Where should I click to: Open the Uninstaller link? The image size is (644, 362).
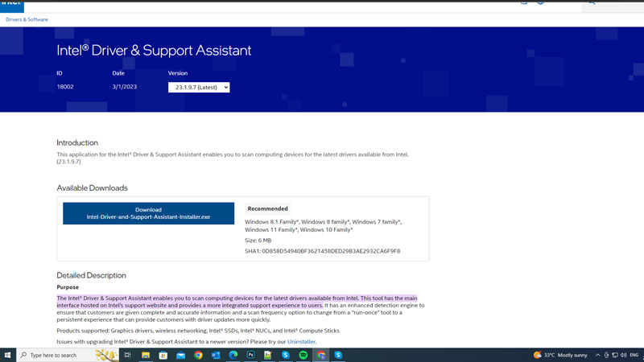301,341
